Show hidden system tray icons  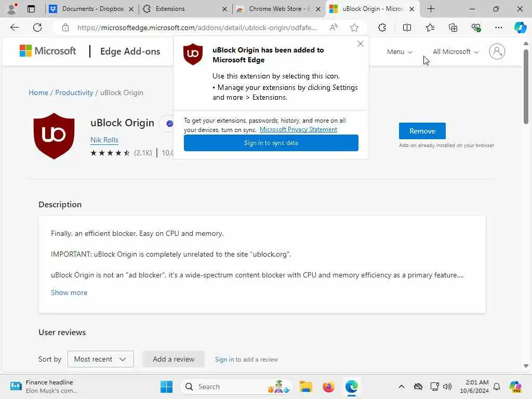point(402,387)
